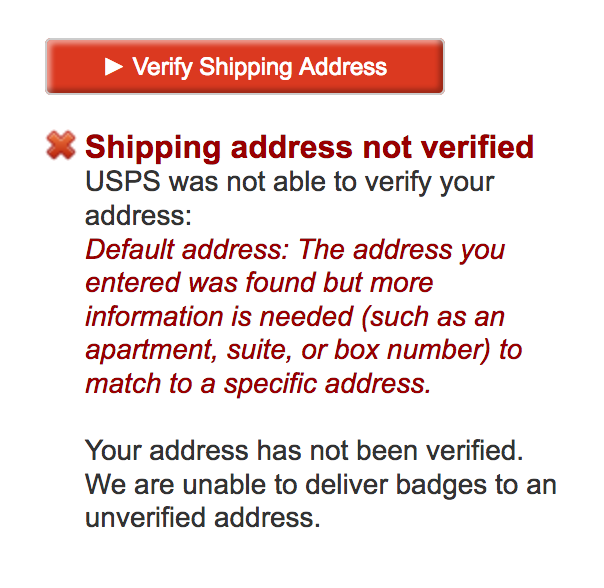Click 'verify your' in the USPS sentence
Viewport: 604px width, 588px height.
click(430, 183)
